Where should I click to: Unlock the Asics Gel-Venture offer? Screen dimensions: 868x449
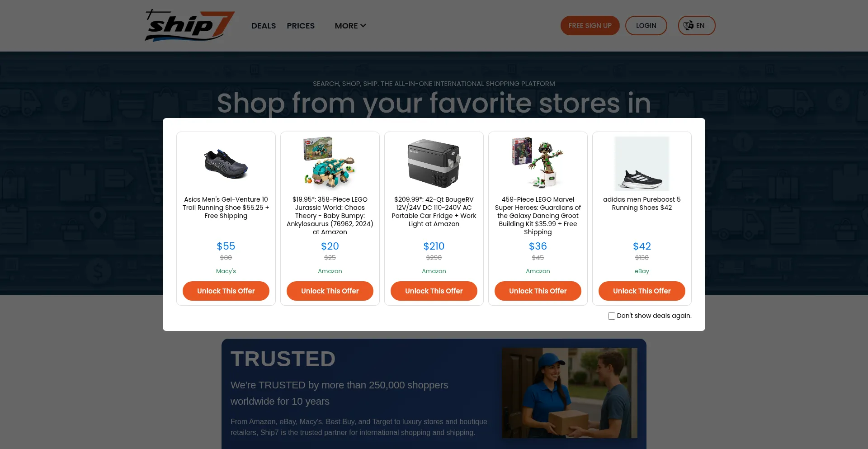pyautogui.click(x=226, y=291)
